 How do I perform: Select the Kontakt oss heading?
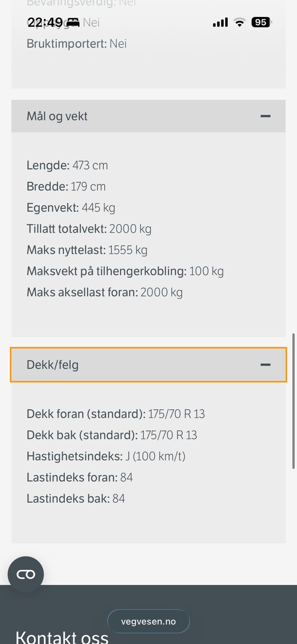[62, 636]
